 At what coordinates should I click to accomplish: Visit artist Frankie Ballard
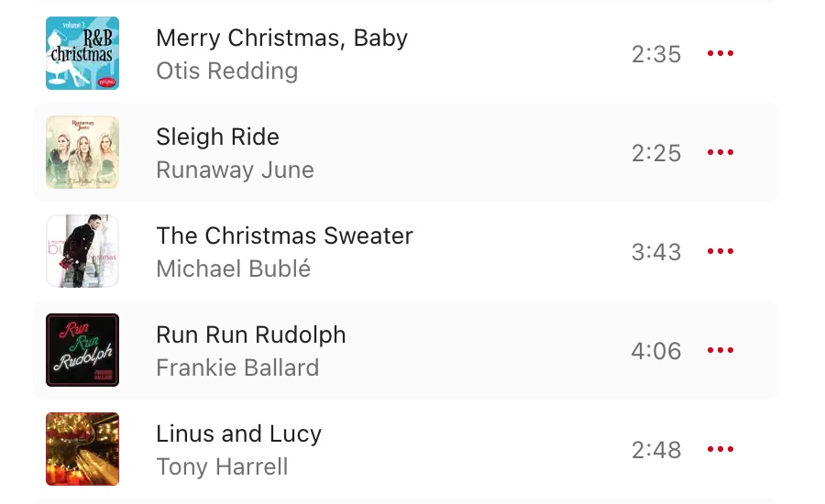point(237,368)
